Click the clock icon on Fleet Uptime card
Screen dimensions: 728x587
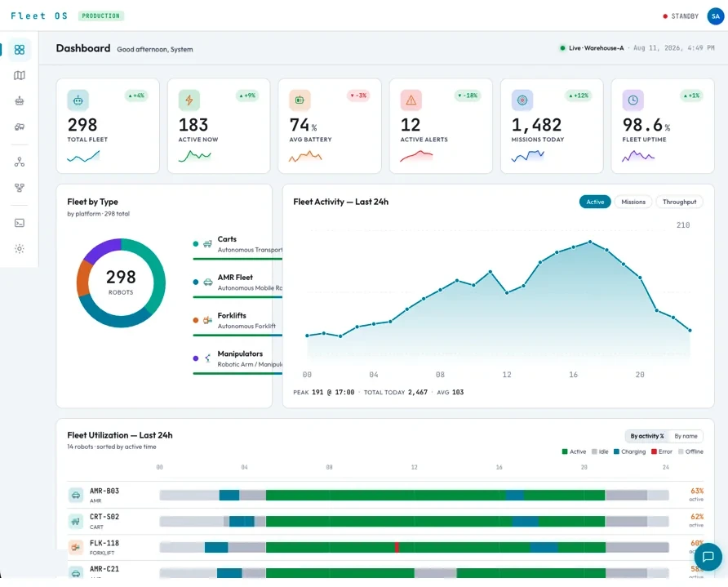tap(633, 100)
